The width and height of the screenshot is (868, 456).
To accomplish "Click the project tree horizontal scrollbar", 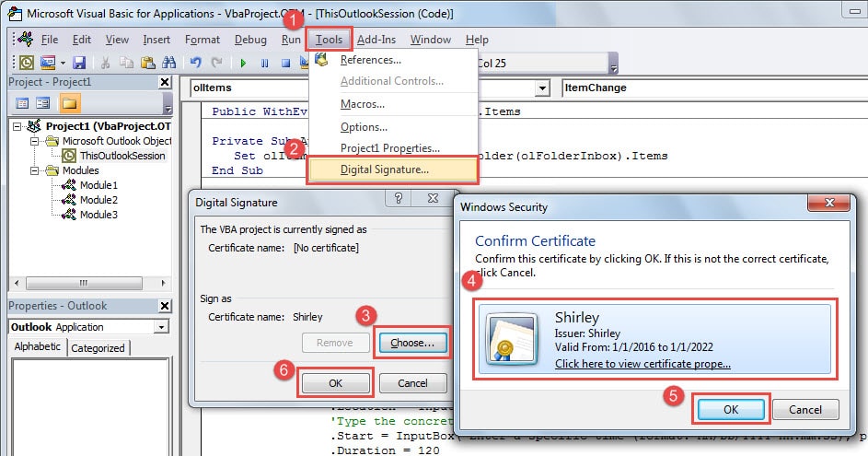I will pos(84,283).
